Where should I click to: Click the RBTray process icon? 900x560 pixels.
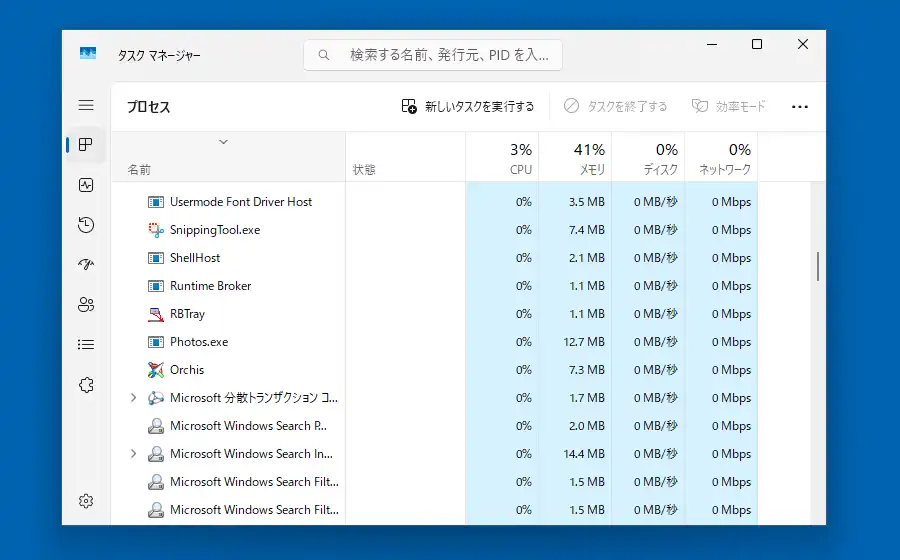coord(156,314)
